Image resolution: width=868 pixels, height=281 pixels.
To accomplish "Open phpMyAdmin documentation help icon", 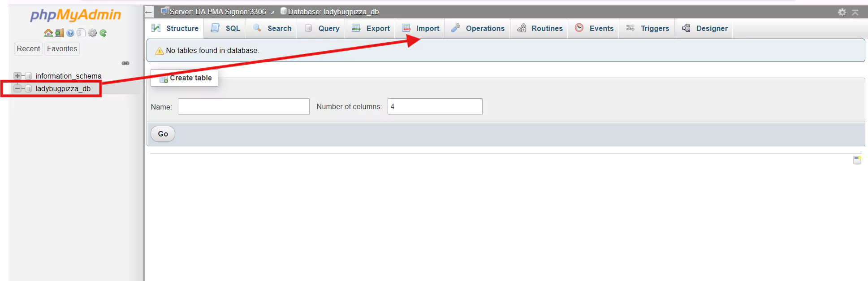I will click(x=70, y=33).
